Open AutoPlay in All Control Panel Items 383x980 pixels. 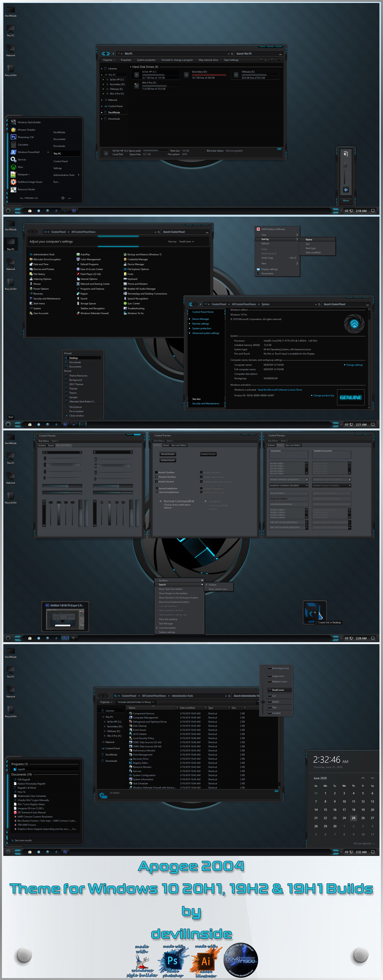point(83,255)
